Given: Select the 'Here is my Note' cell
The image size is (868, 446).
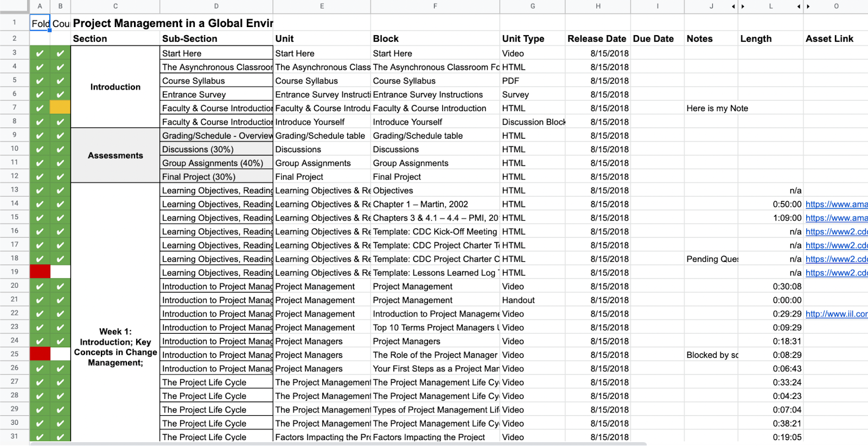Looking at the screenshot, I should (711, 108).
